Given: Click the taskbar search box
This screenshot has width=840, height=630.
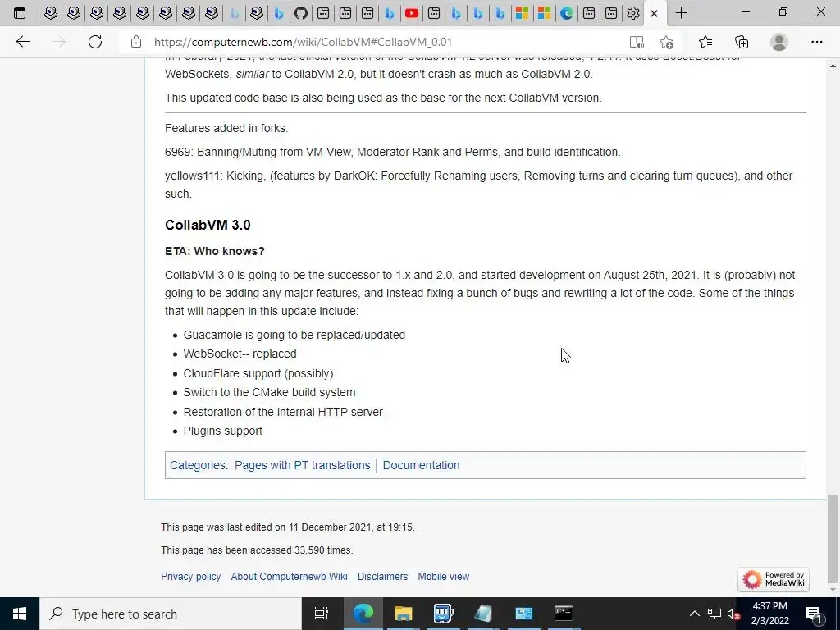Looking at the screenshot, I should tap(171, 614).
